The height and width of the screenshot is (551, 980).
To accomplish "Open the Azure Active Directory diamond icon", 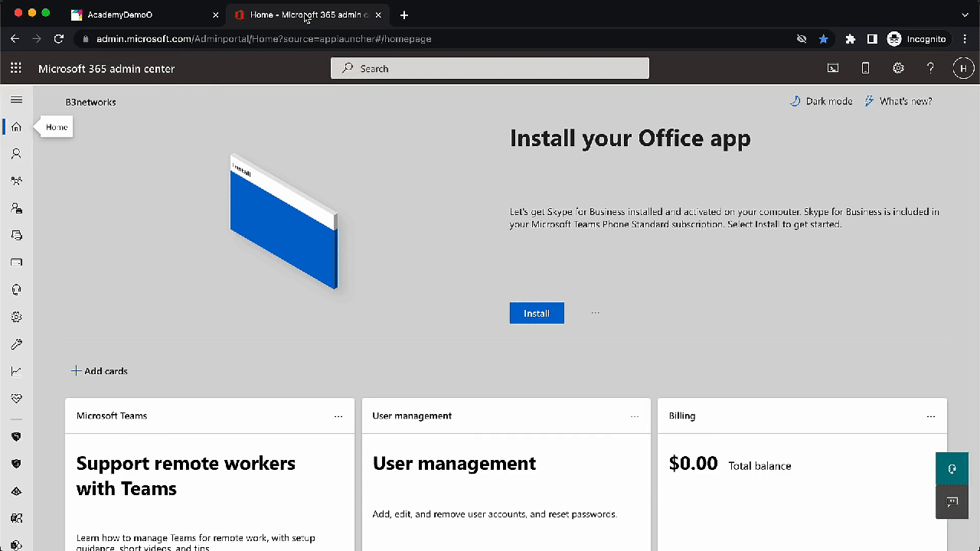I will tap(16, 491).
